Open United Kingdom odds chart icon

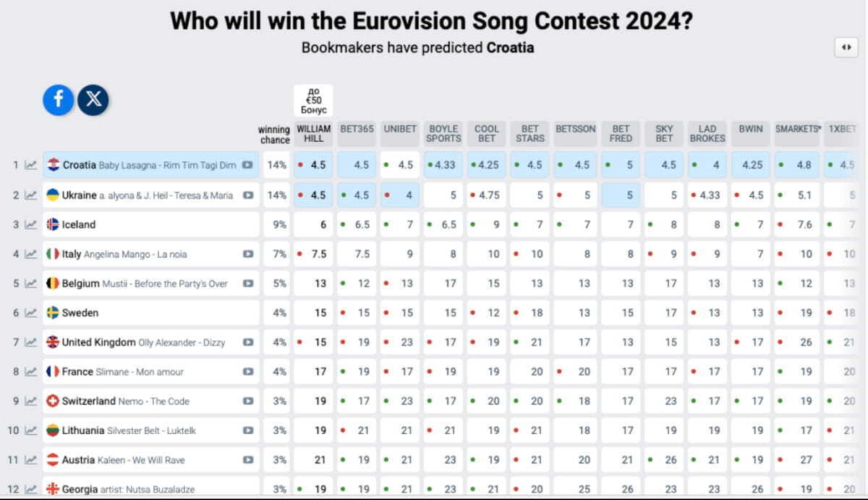30,342
